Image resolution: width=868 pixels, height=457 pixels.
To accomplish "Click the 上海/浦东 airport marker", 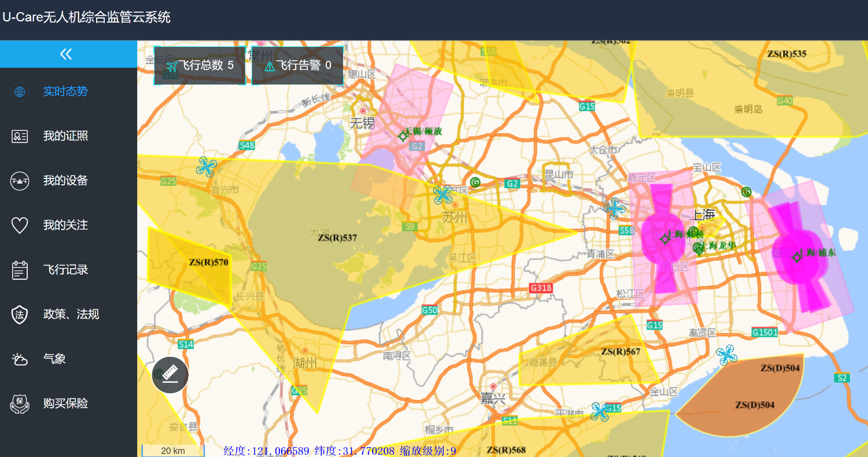I will [797, 257].
